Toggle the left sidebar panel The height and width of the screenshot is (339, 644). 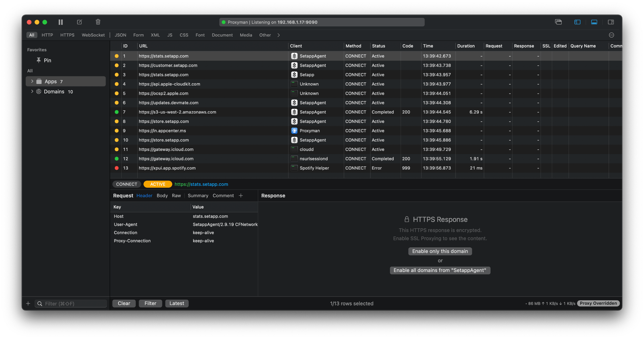pos(577,22)
